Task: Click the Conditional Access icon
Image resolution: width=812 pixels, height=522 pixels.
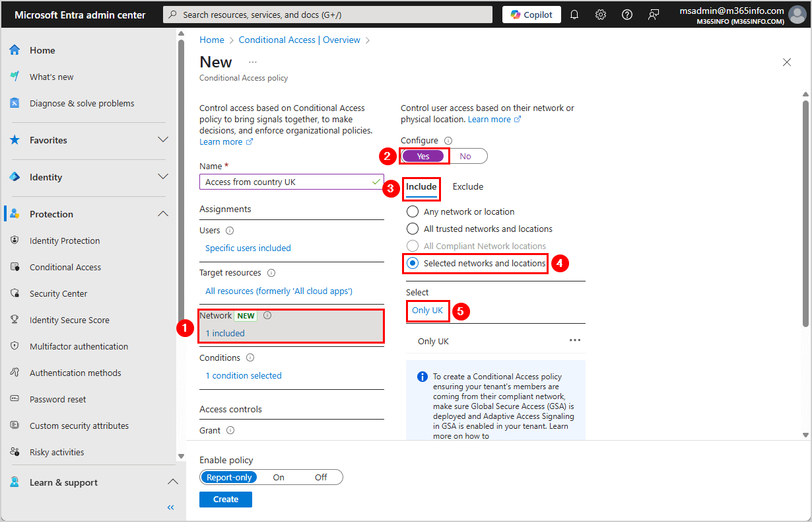Action: pos(15,267)
